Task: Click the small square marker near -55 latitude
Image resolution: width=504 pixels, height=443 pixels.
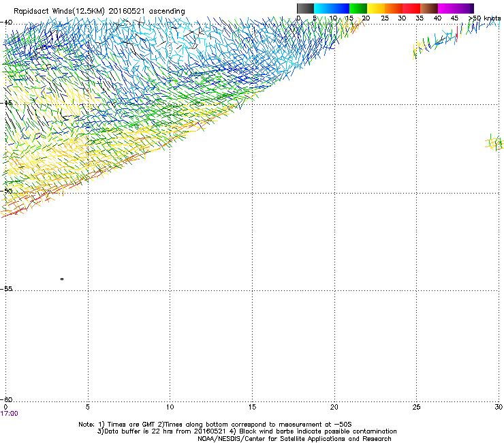Action: pos(62,279)
